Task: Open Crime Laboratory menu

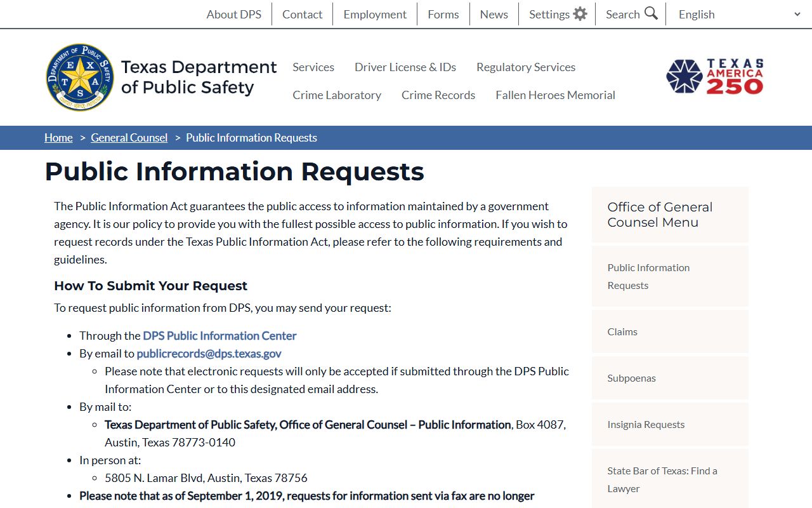Action: click(x=337, y=95)
